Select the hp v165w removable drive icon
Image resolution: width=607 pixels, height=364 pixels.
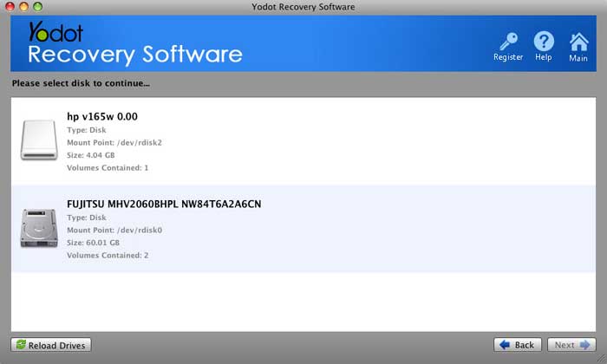click(38, 140)
